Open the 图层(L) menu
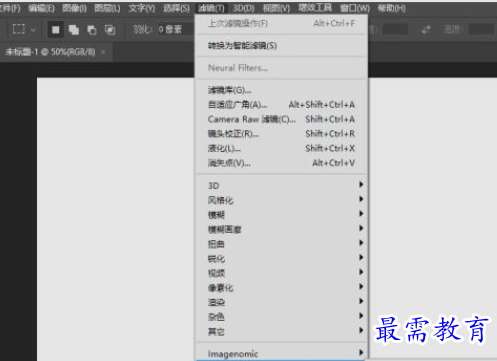Image resolution: width=497 pixels, height=361 pixels. click(x=107, y=8)
